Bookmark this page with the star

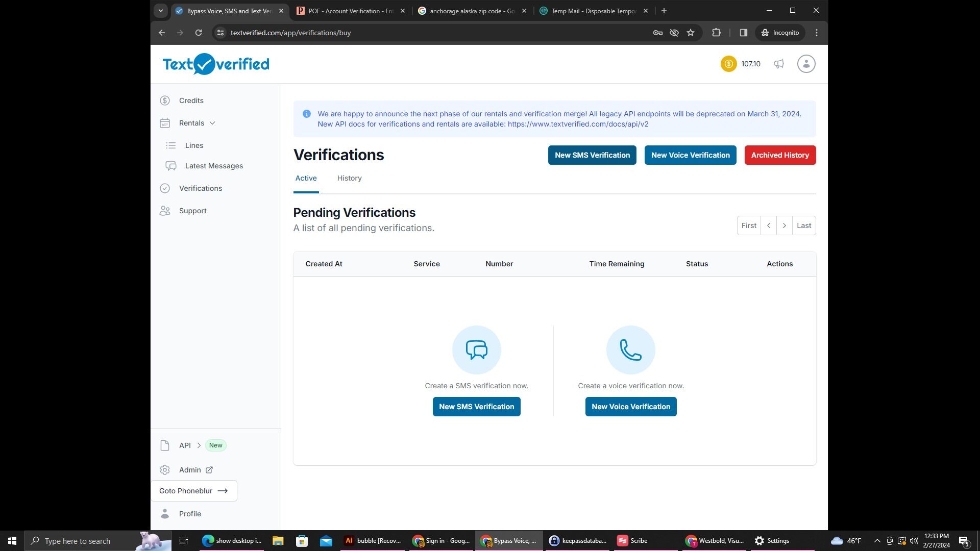pos(691,33)
